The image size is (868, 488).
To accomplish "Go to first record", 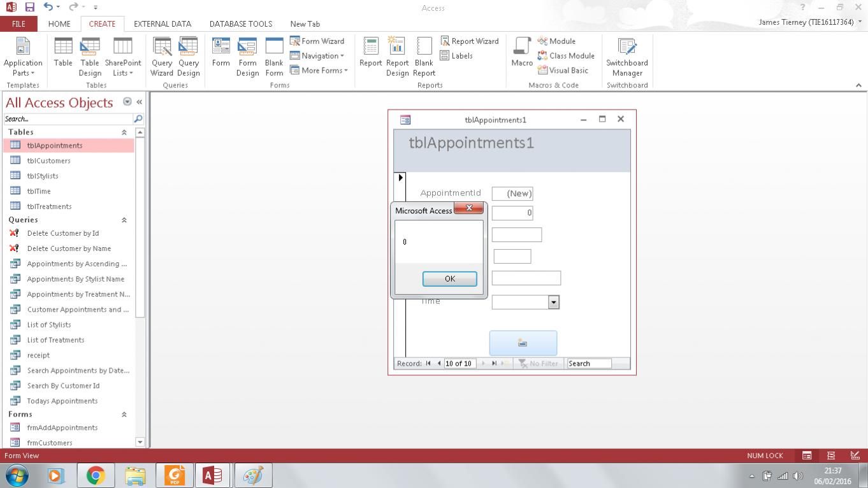I will click(428, 363).
